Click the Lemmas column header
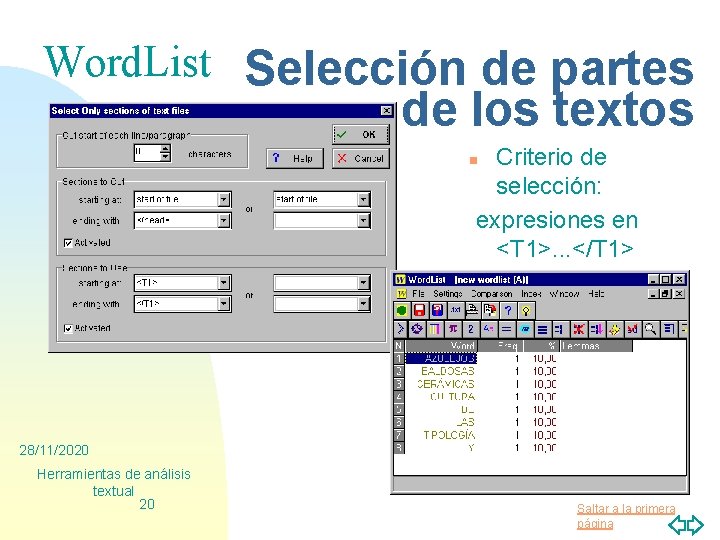 [x=596, y=346]
